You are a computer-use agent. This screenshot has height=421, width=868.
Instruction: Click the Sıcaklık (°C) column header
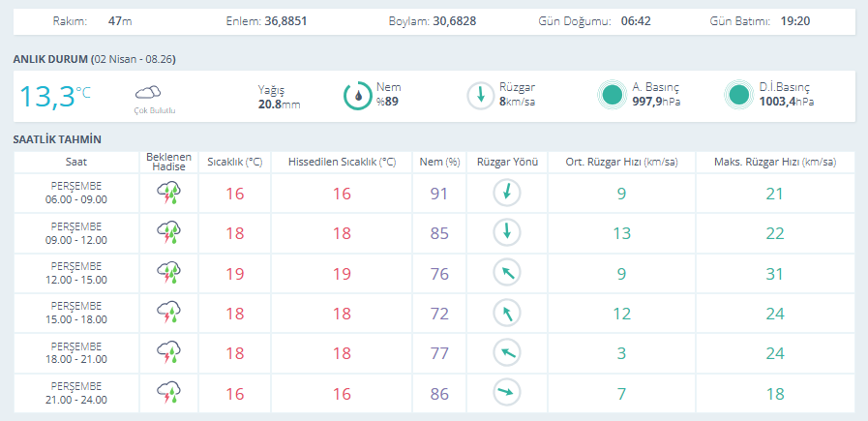[234, 162]
